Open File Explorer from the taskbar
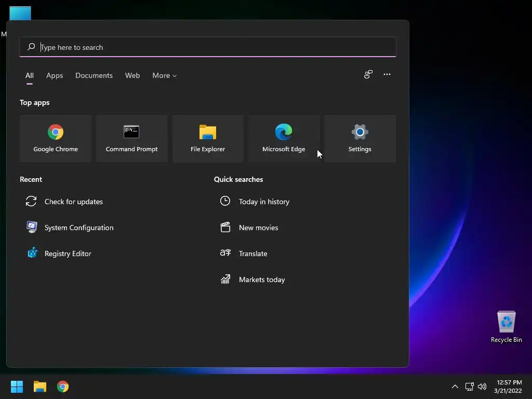Viewport: 532px width, 399px height. click(x=39, y=387)
